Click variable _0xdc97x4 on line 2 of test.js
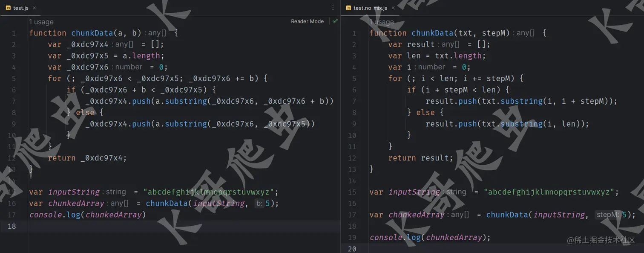Viewport: 644px width, 253px height. click(88, 44)
